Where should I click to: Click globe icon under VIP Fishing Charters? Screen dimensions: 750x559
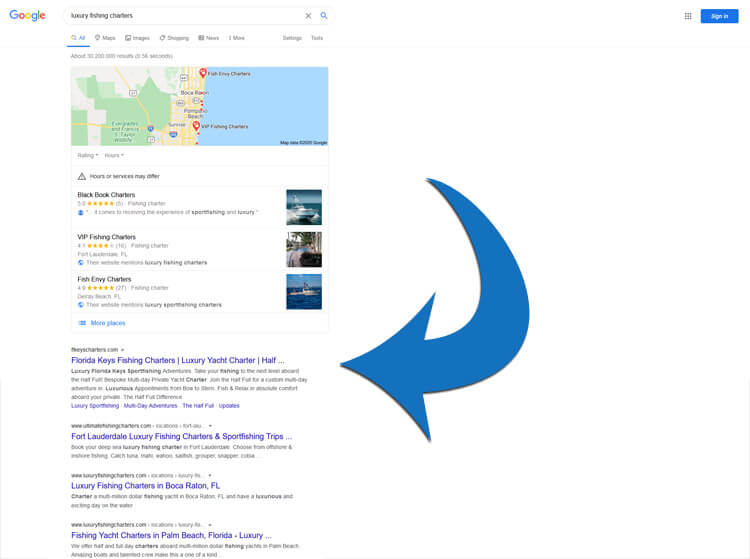[x=80, y=263]
